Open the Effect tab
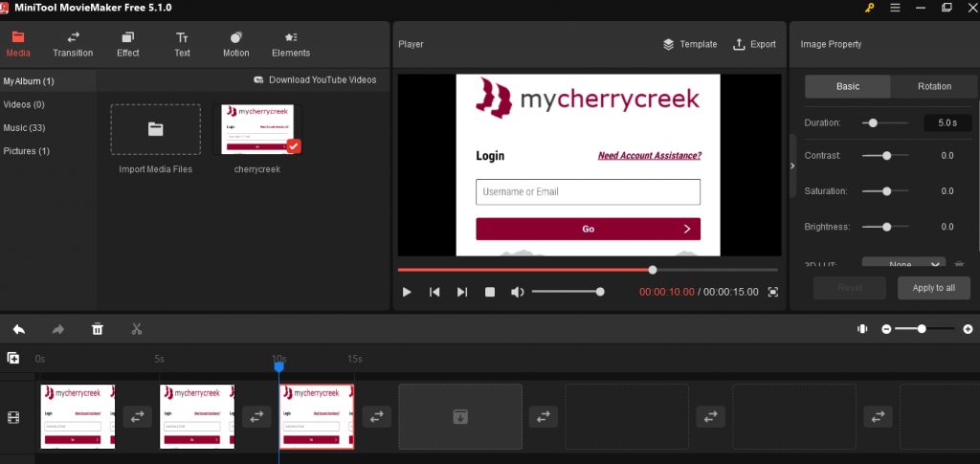Viewport: 980px width, 464px height. 127,44
